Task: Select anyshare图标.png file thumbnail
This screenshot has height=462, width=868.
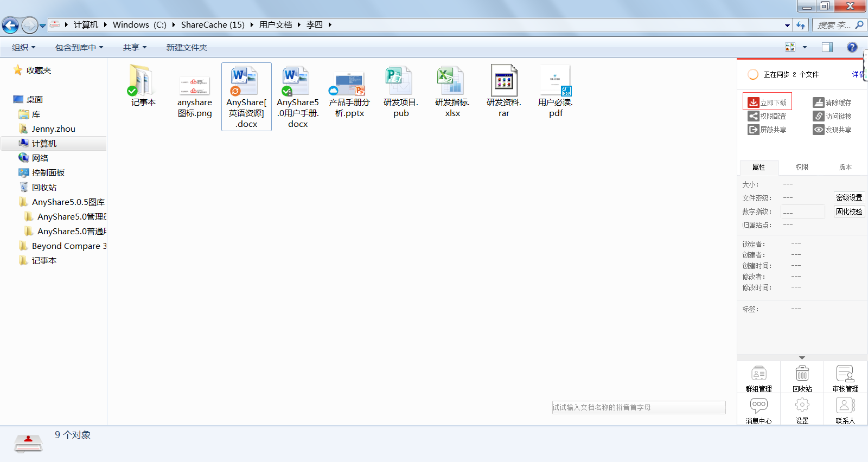Action: (194, 85)
